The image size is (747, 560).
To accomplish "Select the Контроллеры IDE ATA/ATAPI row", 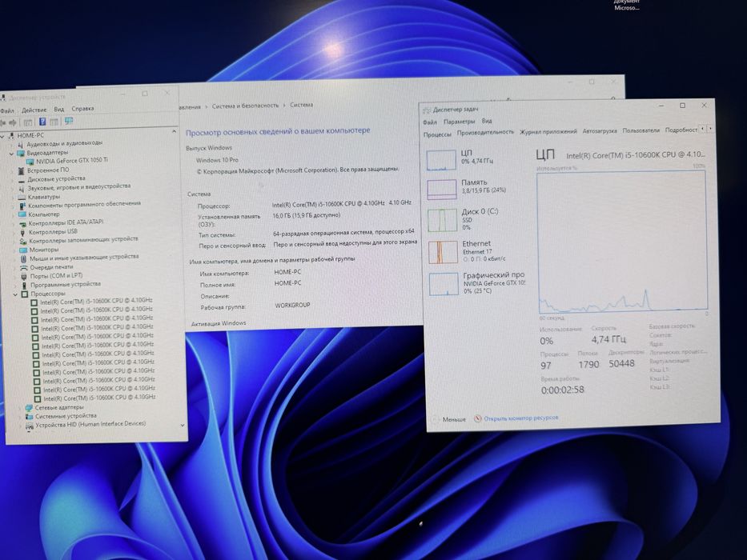I will (66, 223).
